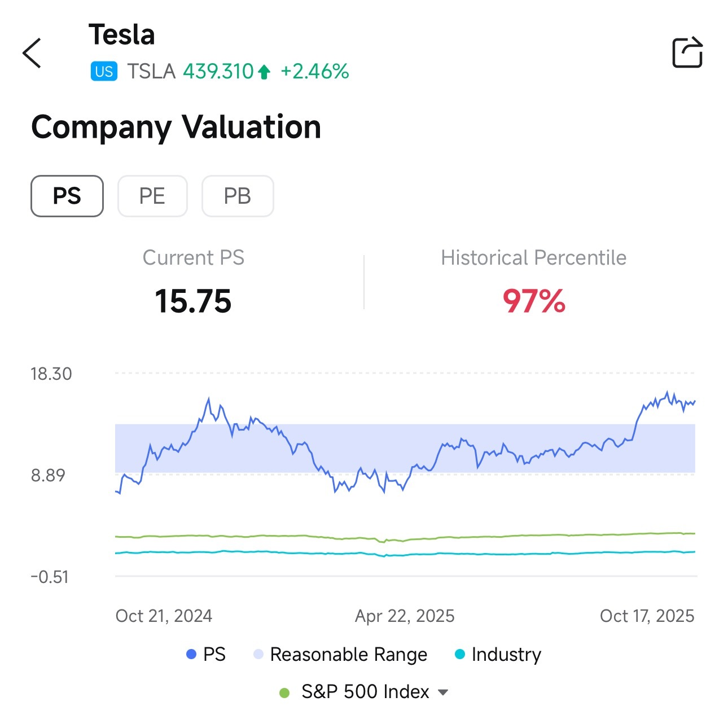Toggle the Industry series legend label
Screen dimensions: 728x728
coord(506,655)
